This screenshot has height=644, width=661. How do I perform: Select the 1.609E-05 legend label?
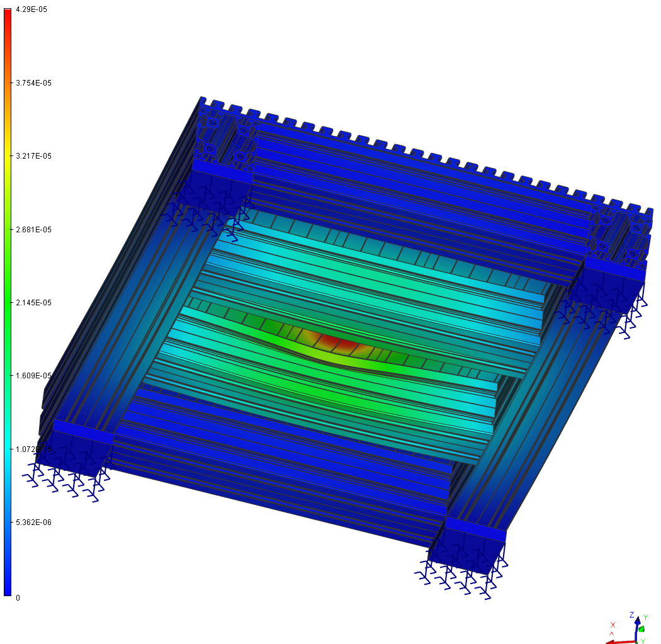(x=33, y=376)
